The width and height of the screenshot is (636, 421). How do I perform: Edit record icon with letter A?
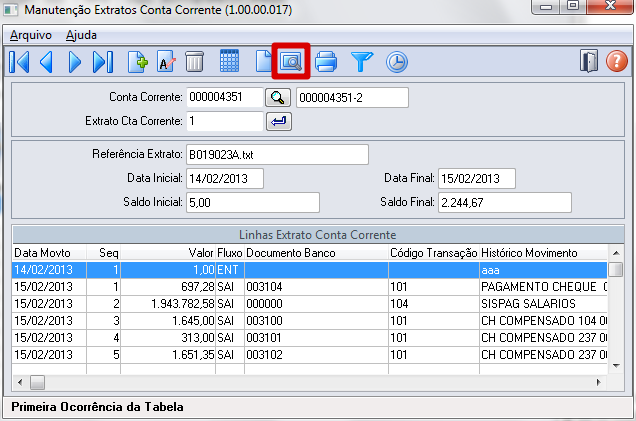coord(166,62)
